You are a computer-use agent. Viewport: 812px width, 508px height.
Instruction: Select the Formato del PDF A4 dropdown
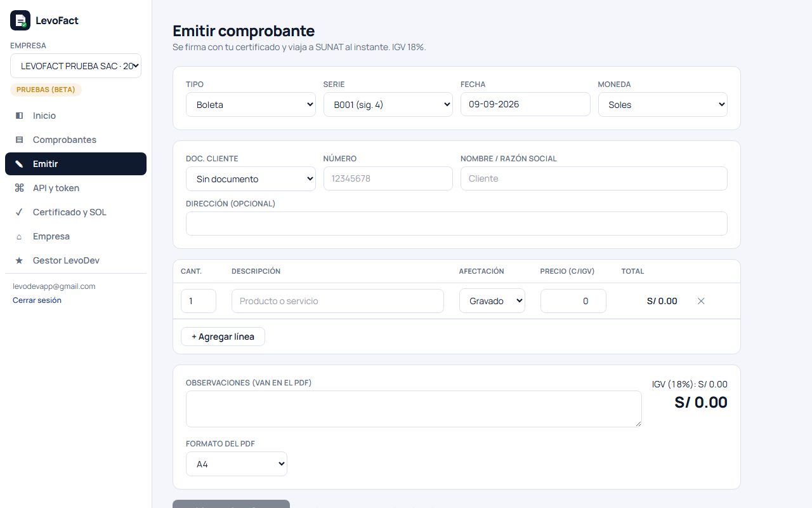coord(237,464)
